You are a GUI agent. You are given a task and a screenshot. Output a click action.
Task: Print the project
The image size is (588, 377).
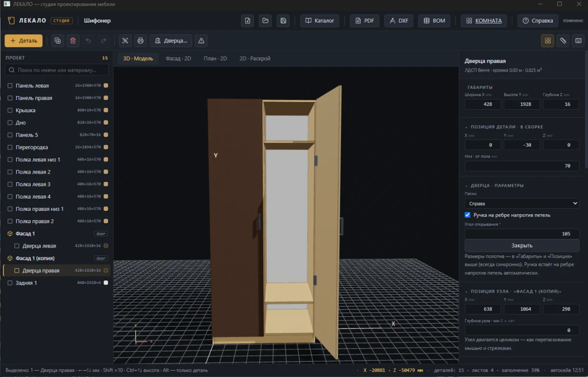click(141, 41)
